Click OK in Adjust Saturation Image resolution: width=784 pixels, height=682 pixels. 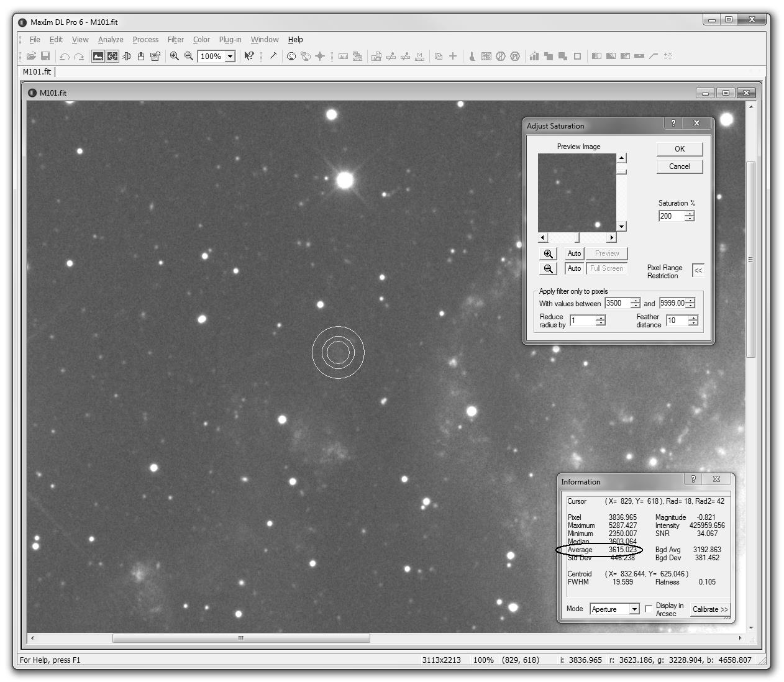coord(680,149)
